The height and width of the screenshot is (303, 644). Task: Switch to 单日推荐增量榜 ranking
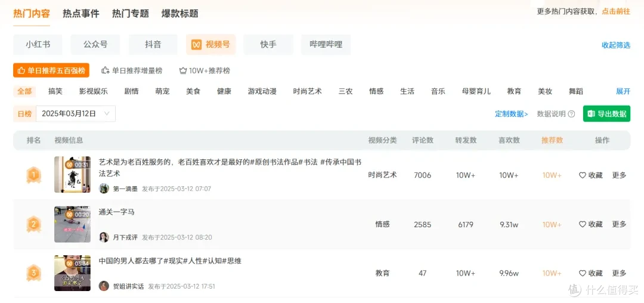pyautogui.click(x=132, y=70)
